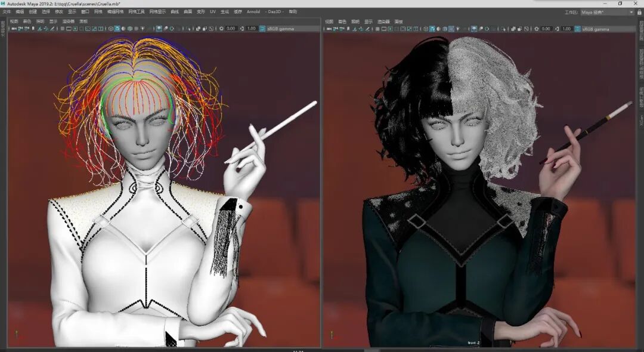Open the Maya 经典 workspace dropdown
644x352 pixels.
tap(608, 13)
